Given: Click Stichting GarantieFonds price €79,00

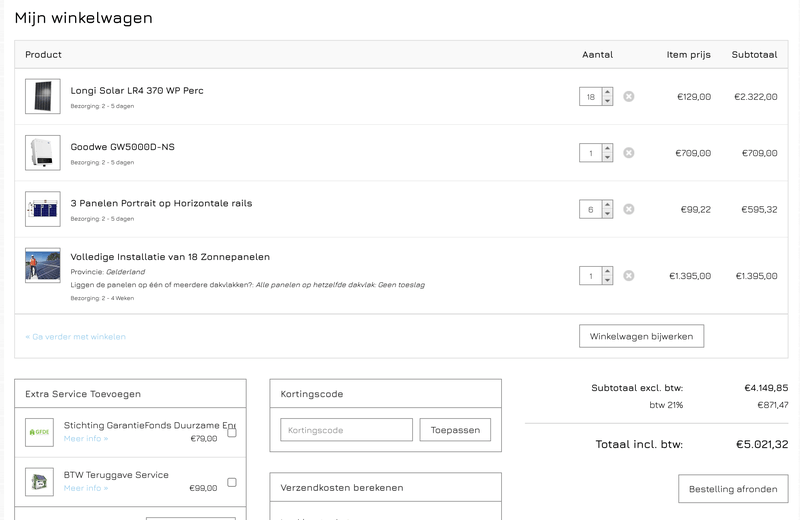Looking at the screenshot, I should click(x=204, y=439).
